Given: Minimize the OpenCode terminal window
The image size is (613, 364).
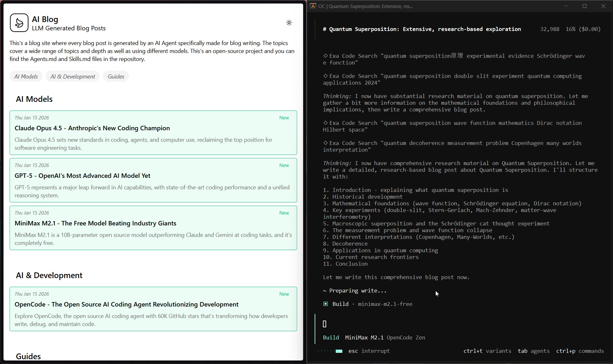Looking at the screenshot, I should click(x=566, y=6).
